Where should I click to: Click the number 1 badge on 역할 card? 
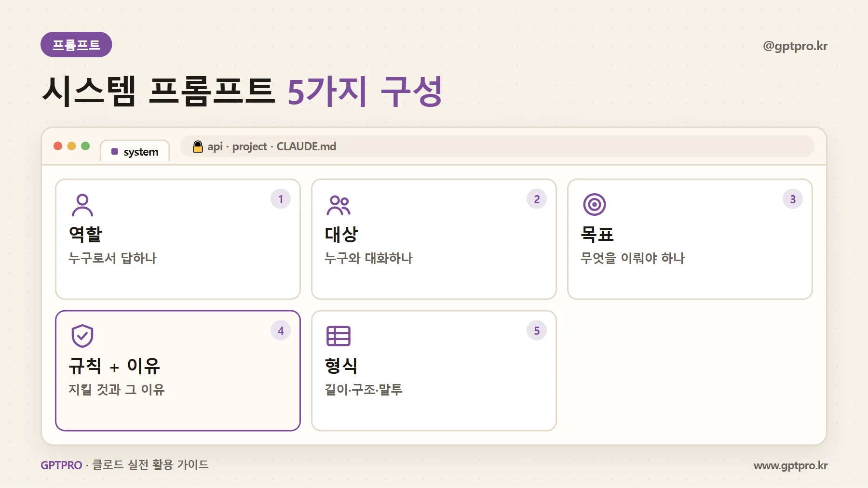tap(281, 199)
